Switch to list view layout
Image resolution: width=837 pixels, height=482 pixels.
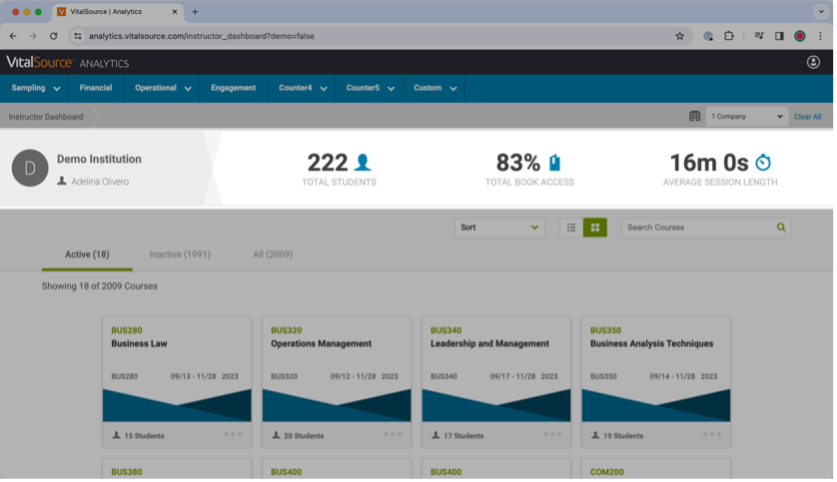571,228
